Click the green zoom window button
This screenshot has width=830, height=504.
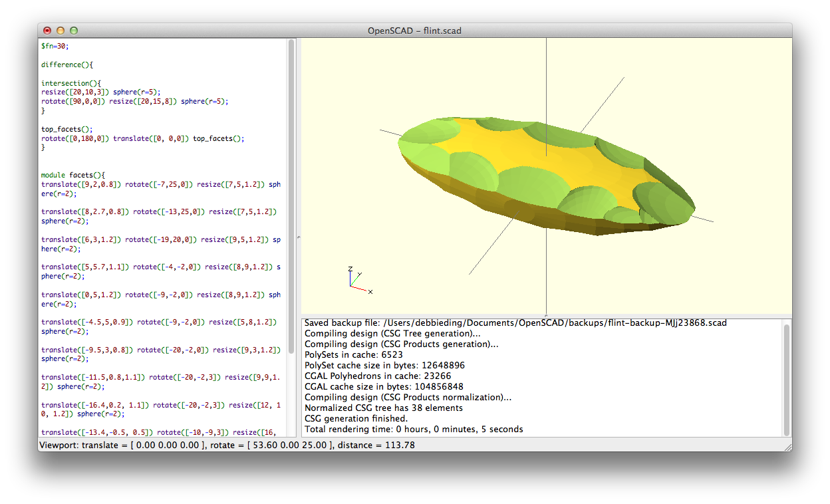click(x=74, y=31)
